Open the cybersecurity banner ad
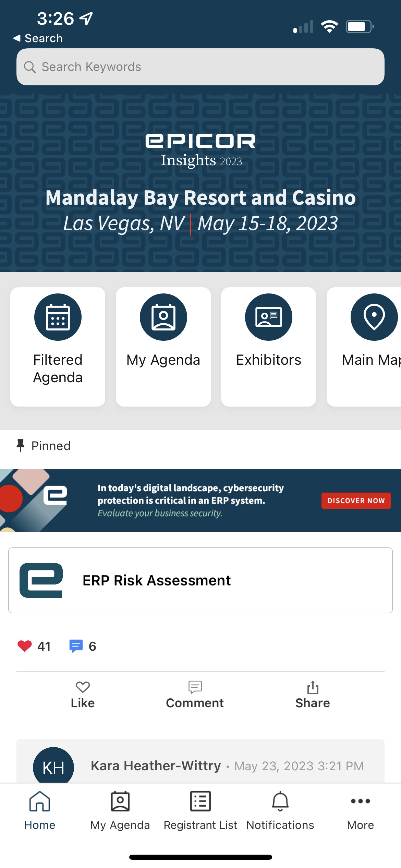 200,501
